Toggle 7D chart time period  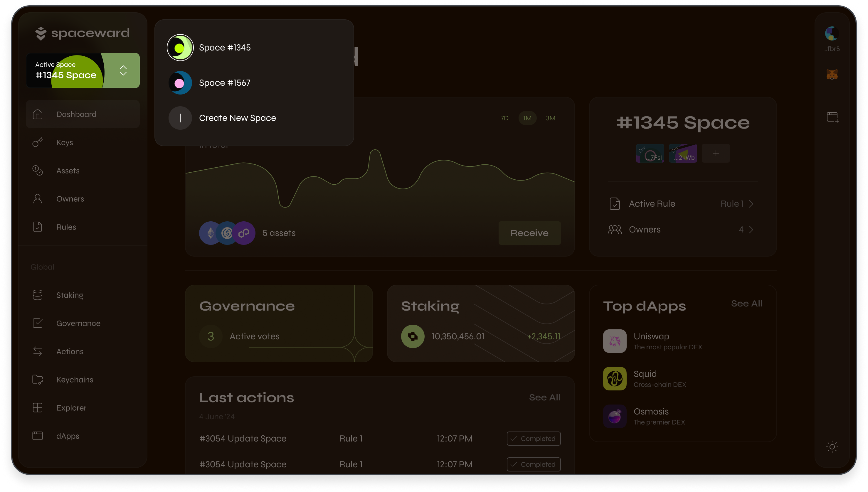click(504, 118)
